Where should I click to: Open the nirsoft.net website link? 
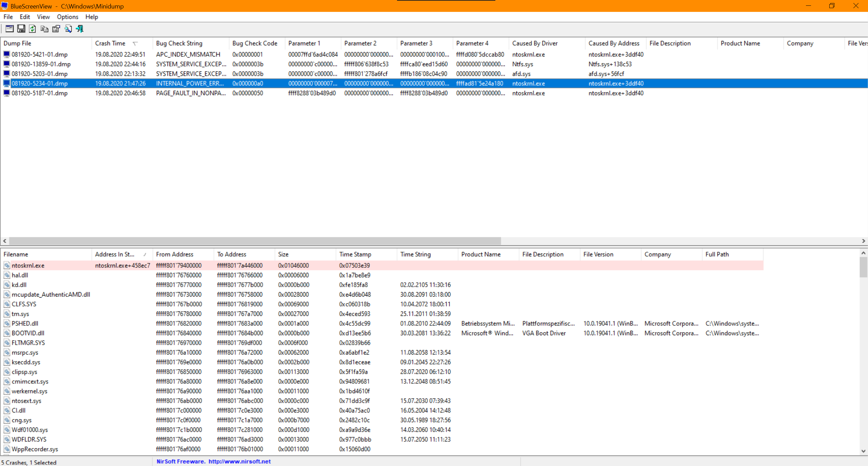click(x=239, y=461)
